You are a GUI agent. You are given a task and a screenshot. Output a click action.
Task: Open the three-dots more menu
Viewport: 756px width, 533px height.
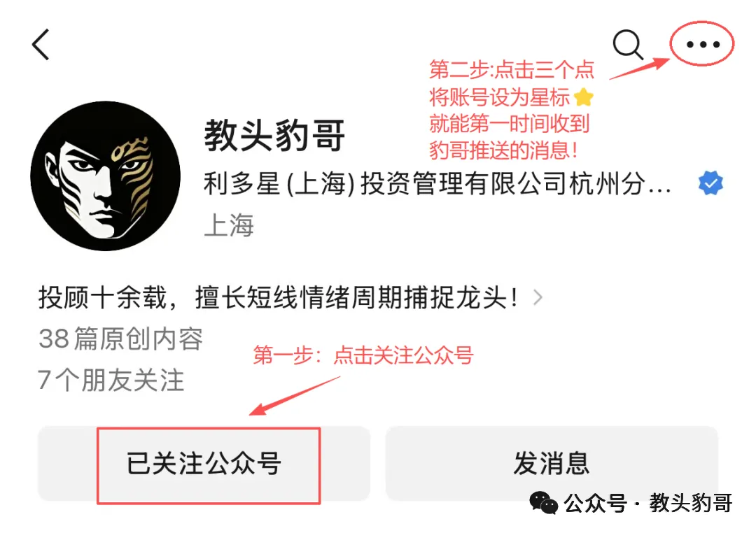coord(703,44)
